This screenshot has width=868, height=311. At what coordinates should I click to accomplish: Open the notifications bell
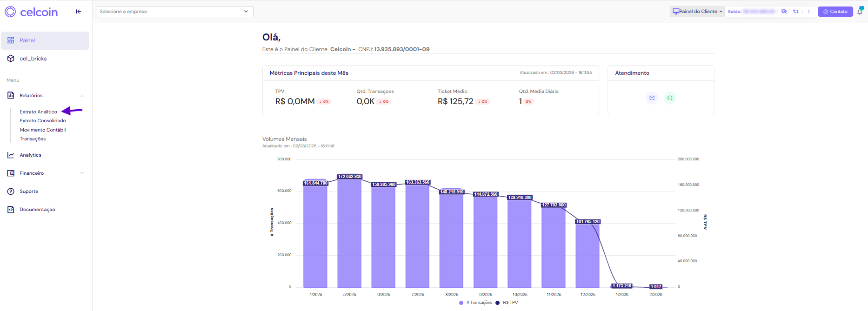860,12
